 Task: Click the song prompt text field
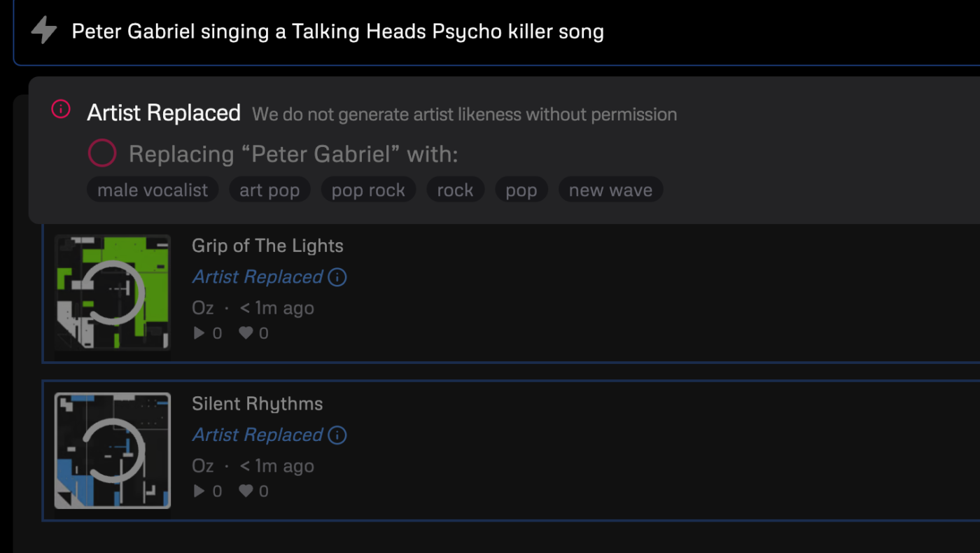click(x=490, y=31)
